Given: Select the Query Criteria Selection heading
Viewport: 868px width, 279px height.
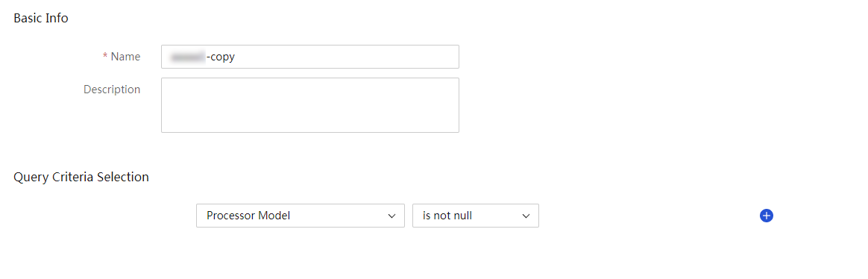Looking at the screenshot, I should click(x=81, y=177).
